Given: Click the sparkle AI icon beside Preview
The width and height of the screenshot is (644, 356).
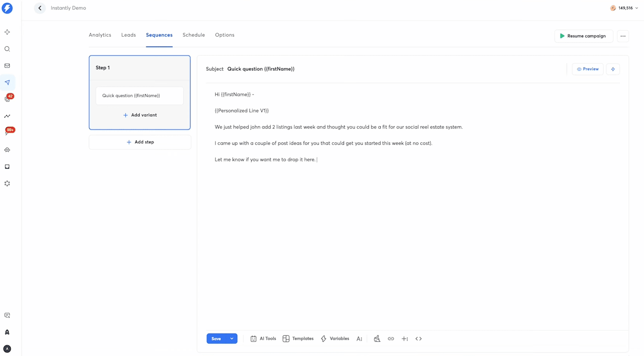Looking at the screenshot, I should 613,69.
